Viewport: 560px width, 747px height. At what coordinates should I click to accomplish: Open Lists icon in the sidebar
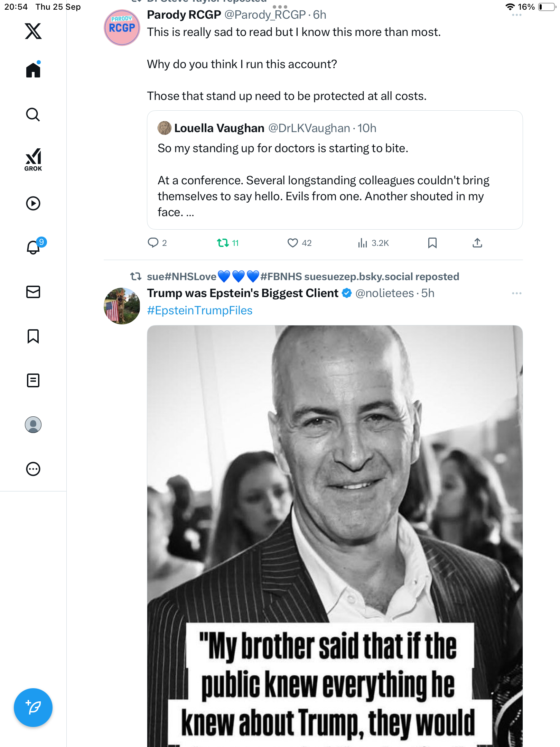[x=33, y=380]
